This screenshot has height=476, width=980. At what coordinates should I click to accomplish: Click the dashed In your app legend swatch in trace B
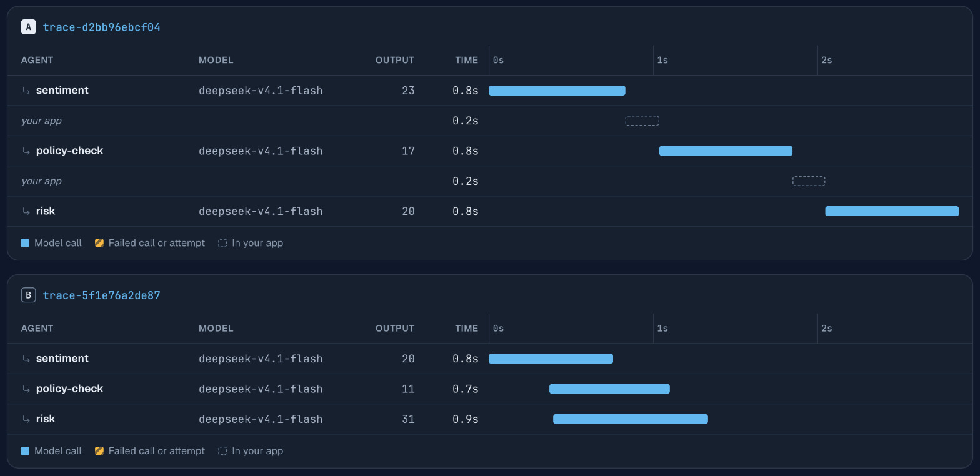(x=222, y=450)
